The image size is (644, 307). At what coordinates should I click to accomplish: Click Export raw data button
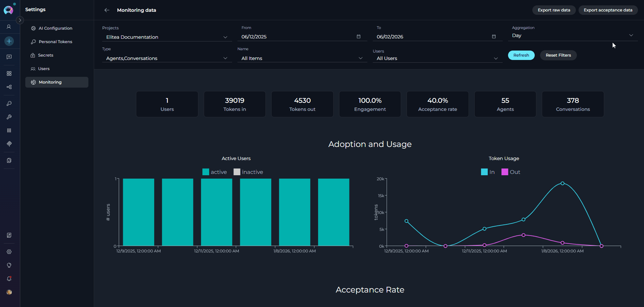tap(554, 10)
